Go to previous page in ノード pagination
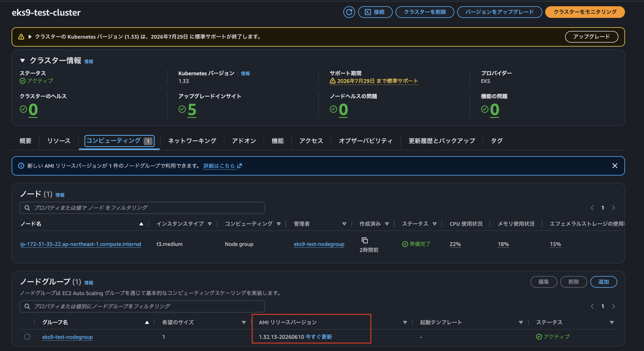The image size is (644, 351). [x=592, y=208]
